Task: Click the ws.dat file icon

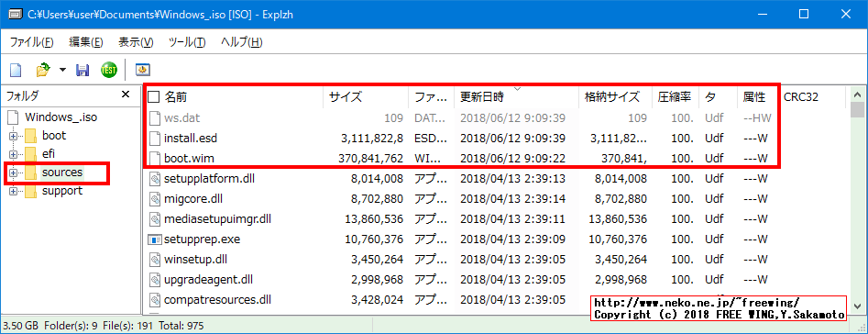Action: tap(155, 118)
